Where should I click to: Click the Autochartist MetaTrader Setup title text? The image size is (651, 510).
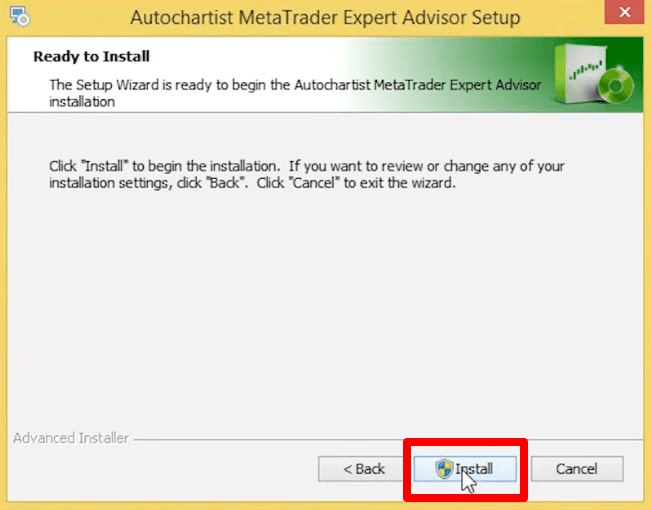point(325,17)
